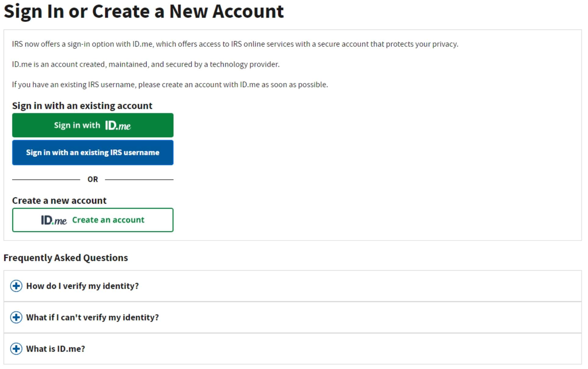Click the white Sign in with text on green button
Screen dimensions: 588x369
77,125
